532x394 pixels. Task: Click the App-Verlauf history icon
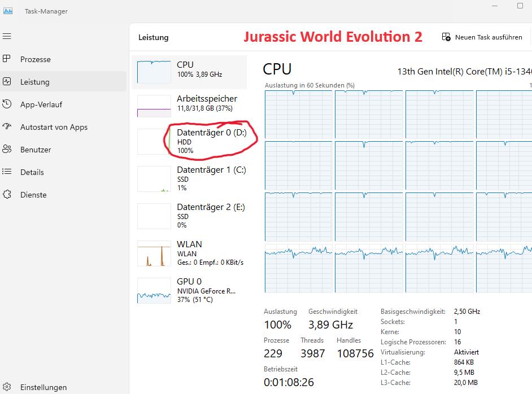(7, 104)
